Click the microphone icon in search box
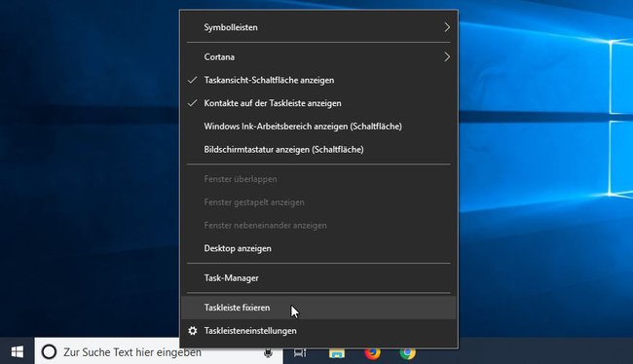The width and height of the screenshot is (633, 364). [268, 353]
